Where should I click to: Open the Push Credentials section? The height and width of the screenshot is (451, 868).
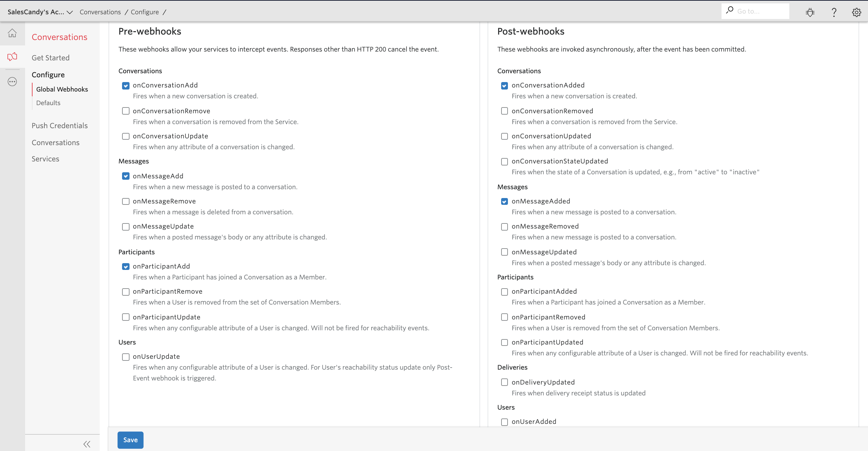(60, 125)
